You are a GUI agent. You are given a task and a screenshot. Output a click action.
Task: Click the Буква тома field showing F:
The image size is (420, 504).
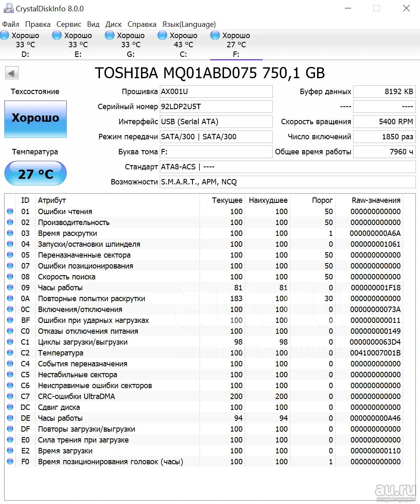coord(216,152)
